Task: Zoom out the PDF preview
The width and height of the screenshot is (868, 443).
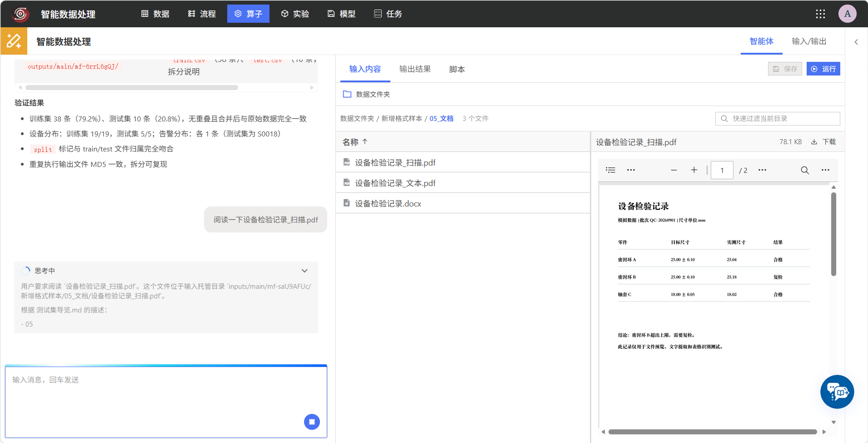Action: point(673,170)
